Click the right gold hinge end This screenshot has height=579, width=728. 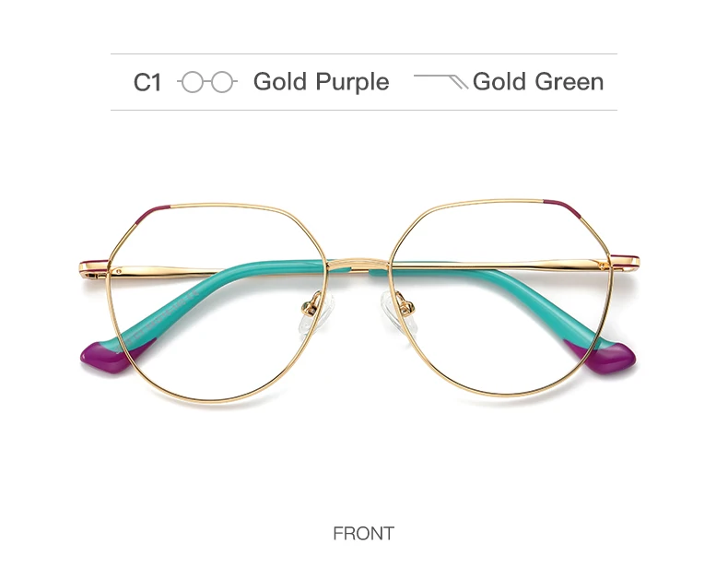pos(624,264)
